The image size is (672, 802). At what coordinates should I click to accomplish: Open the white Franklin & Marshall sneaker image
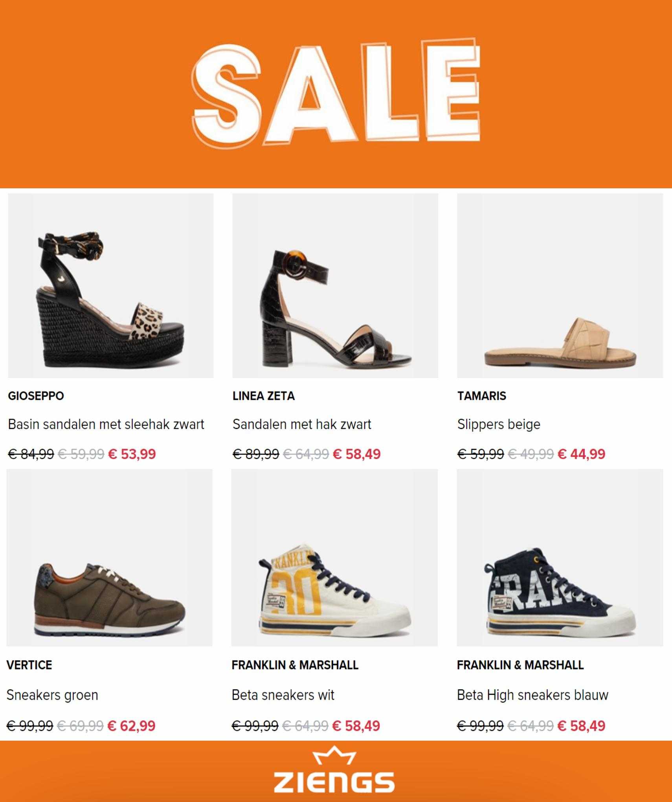click(x=334, y=557)
